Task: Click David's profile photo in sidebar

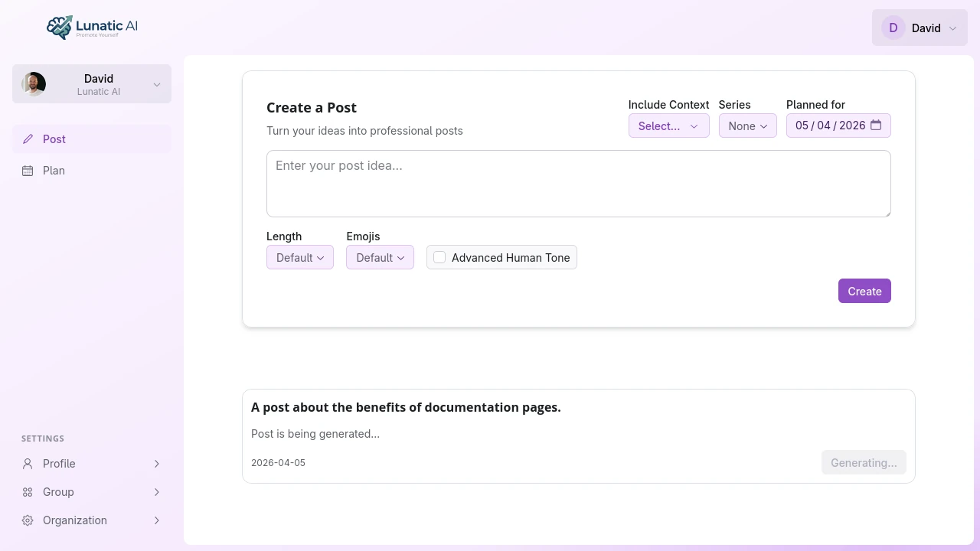Action: coord(34,84)
